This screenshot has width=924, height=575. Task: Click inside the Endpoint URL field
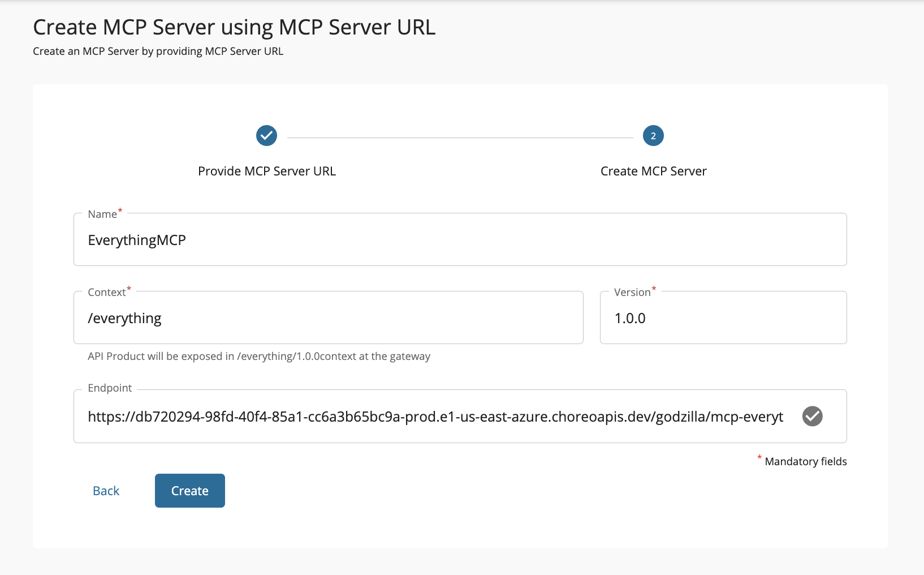click(x=435, y=417)
